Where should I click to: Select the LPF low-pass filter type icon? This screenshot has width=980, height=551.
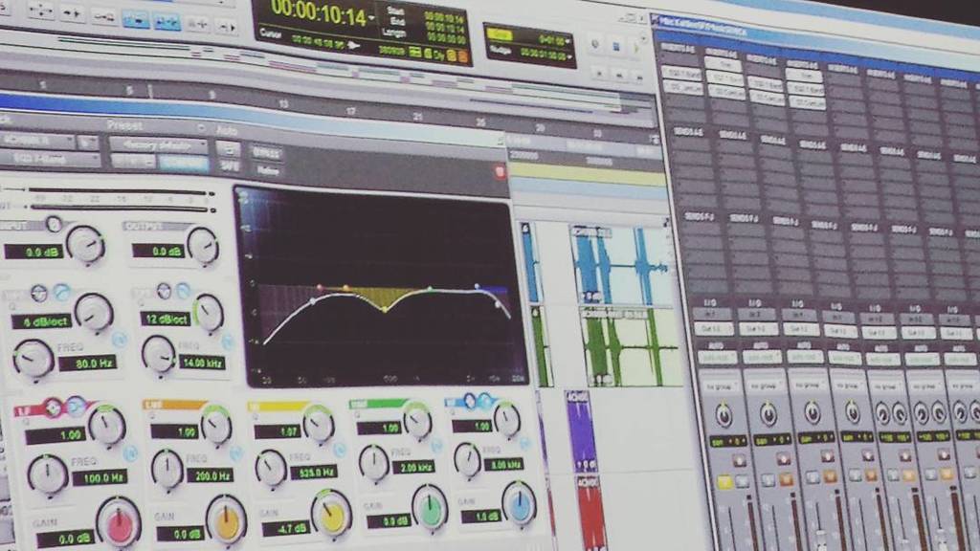[x=183, y=291]
